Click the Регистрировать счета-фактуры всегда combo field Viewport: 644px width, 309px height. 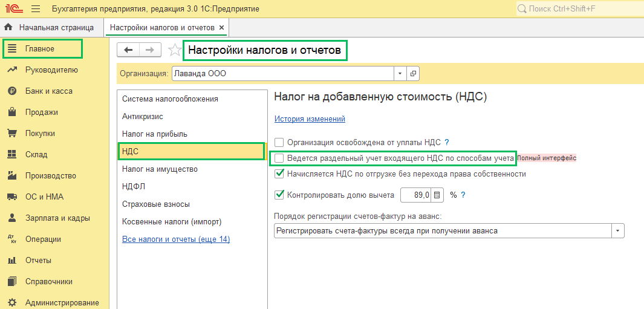pyautogui.click(x=443, y=231)
